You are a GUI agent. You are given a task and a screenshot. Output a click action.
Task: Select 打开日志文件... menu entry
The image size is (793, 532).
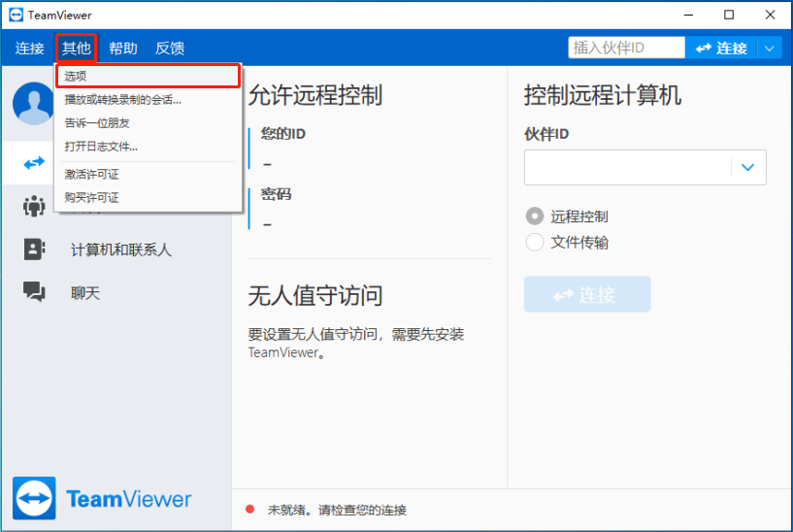101,147
